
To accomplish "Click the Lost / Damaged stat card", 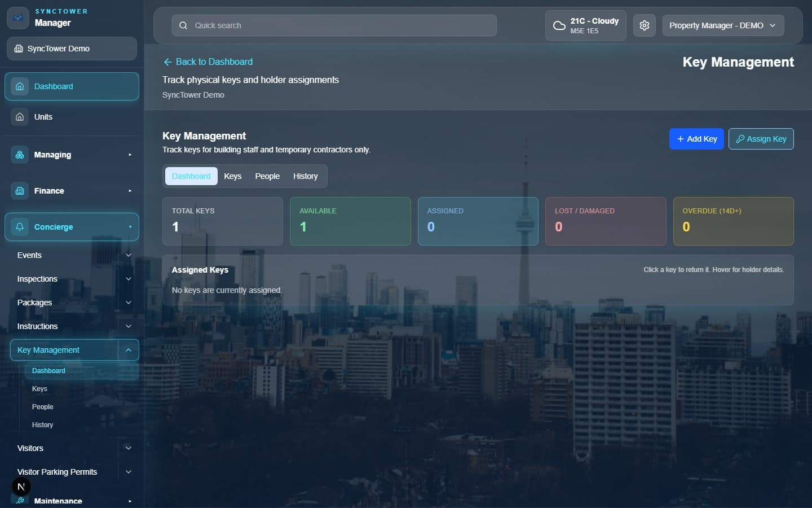I will pyautogui.click(x=606, y=221).
